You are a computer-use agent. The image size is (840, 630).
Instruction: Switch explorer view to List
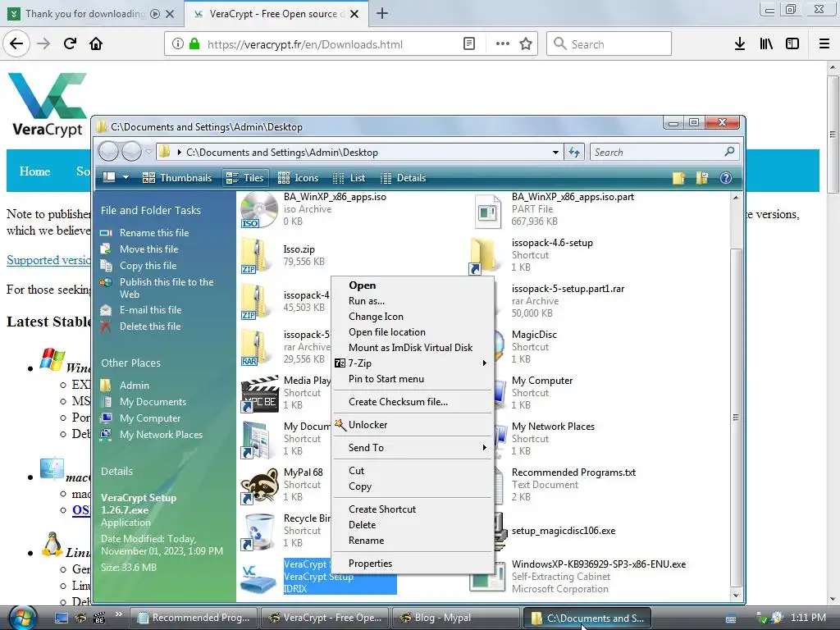click(x=349, y=178)
